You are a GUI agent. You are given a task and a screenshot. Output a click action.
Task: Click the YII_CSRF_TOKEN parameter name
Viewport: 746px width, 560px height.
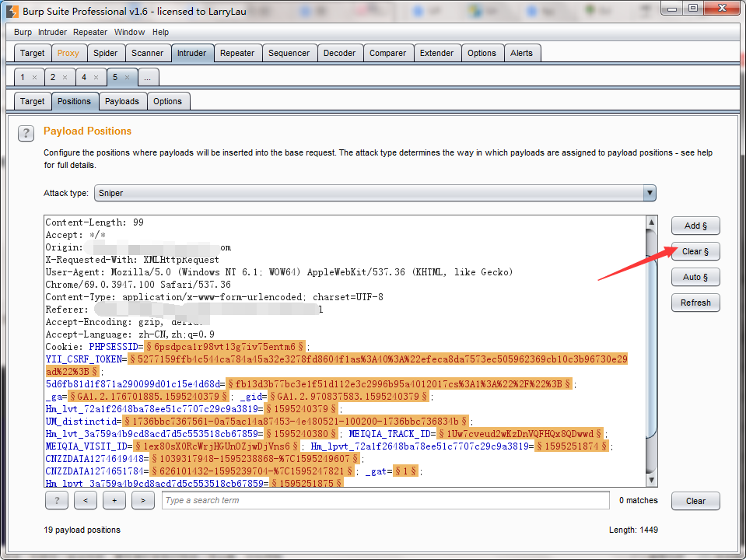coord(85,359)
